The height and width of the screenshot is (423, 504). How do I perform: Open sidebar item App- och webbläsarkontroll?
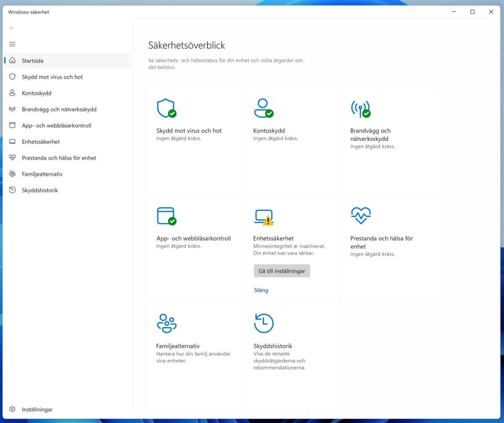[56, 125]
